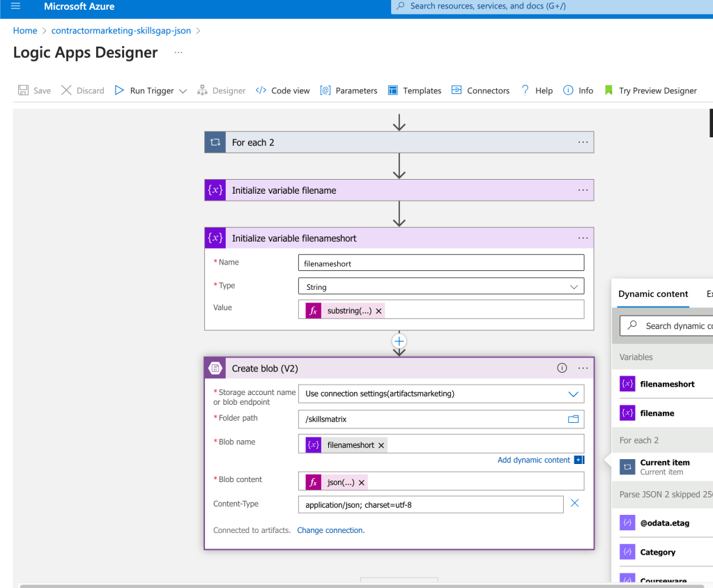Image resolution: width=713 pixels, height=588 pixels.
Task: Open contractormarketing-skillsgap-json breadcrumb
Action: 121,31
